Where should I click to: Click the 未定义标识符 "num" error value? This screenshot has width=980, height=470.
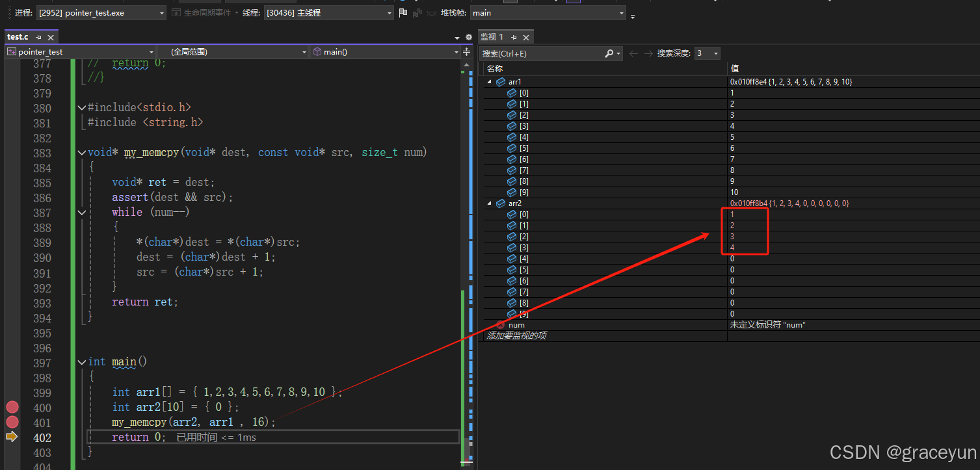(x=768, y=325)
